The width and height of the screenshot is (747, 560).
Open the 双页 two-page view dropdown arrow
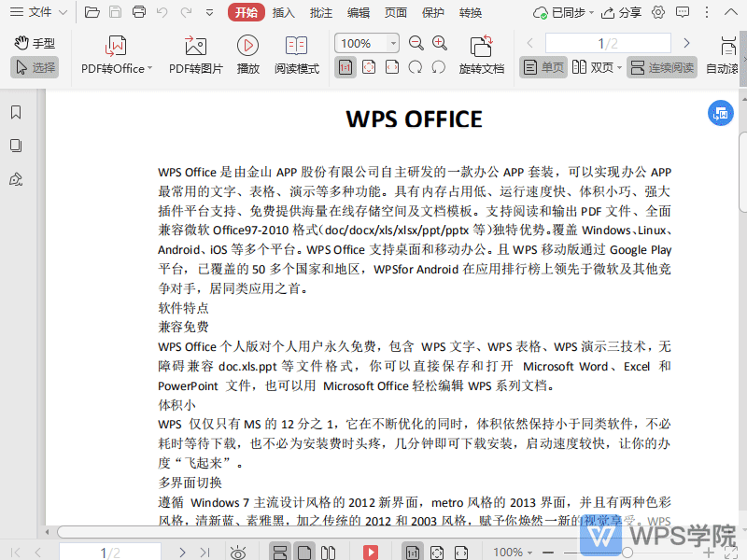pyautogui.click(x=618, y=67)
